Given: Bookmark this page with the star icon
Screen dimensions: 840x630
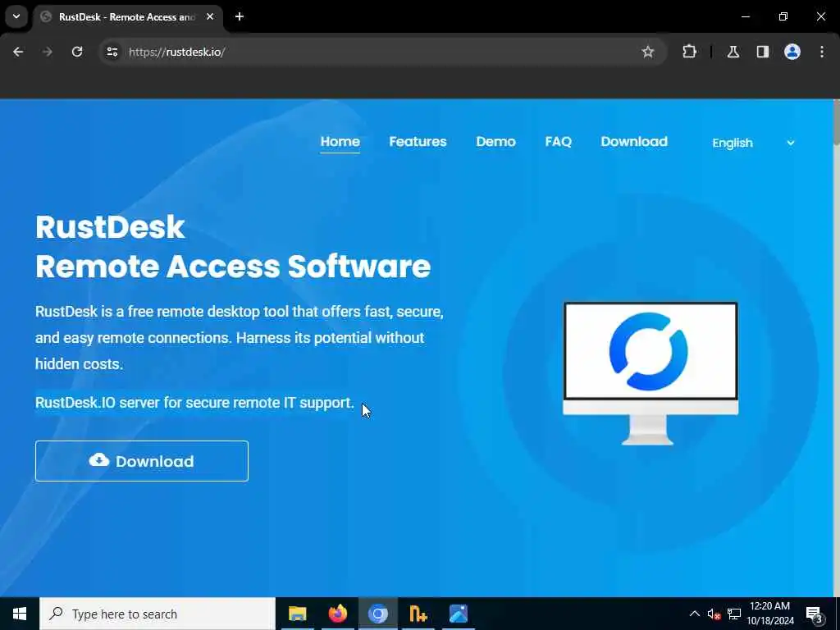Looking at the screenshot, I should click(x=648, y=52).
